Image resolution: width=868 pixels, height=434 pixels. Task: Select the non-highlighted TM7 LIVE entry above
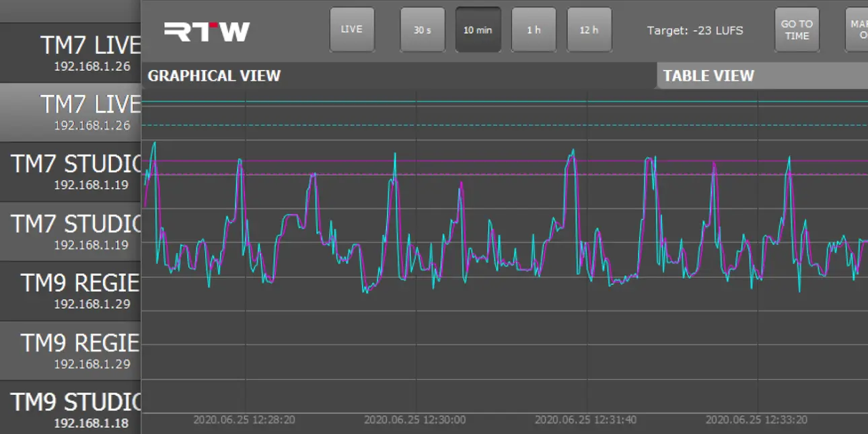70,52
